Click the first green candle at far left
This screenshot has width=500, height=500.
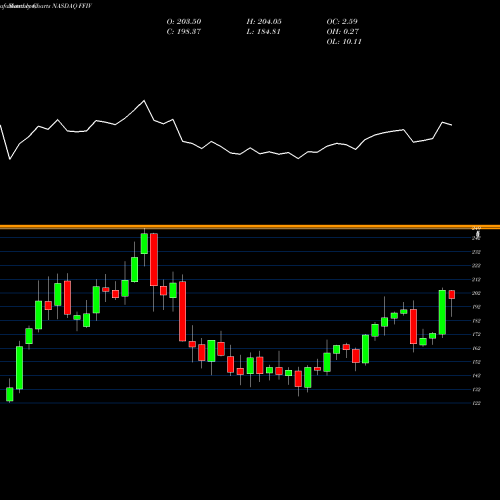point(10,394)
